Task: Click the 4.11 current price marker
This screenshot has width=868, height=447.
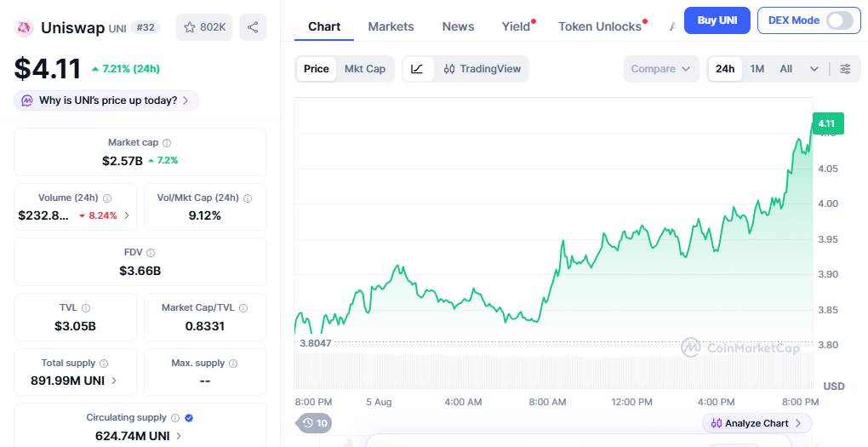Action: pyautogui.click(x=828, y=123)
